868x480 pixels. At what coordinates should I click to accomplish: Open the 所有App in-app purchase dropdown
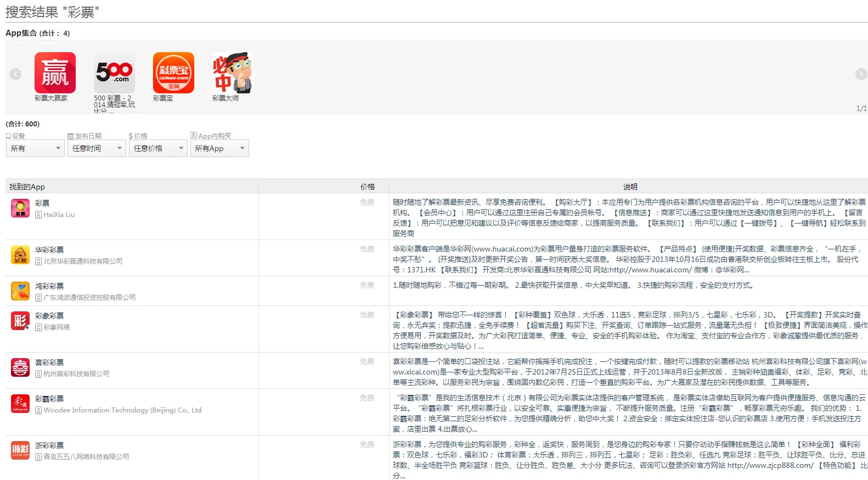coord(219,148)
